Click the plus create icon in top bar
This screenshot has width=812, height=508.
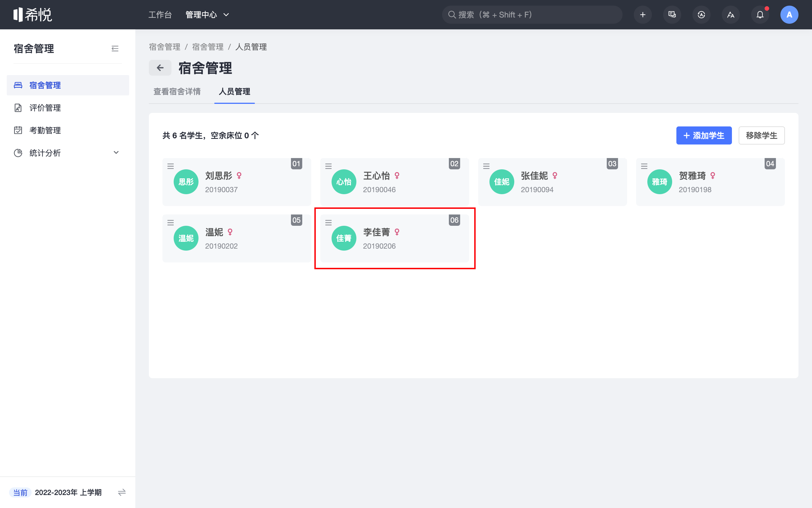tap(643, 15)
